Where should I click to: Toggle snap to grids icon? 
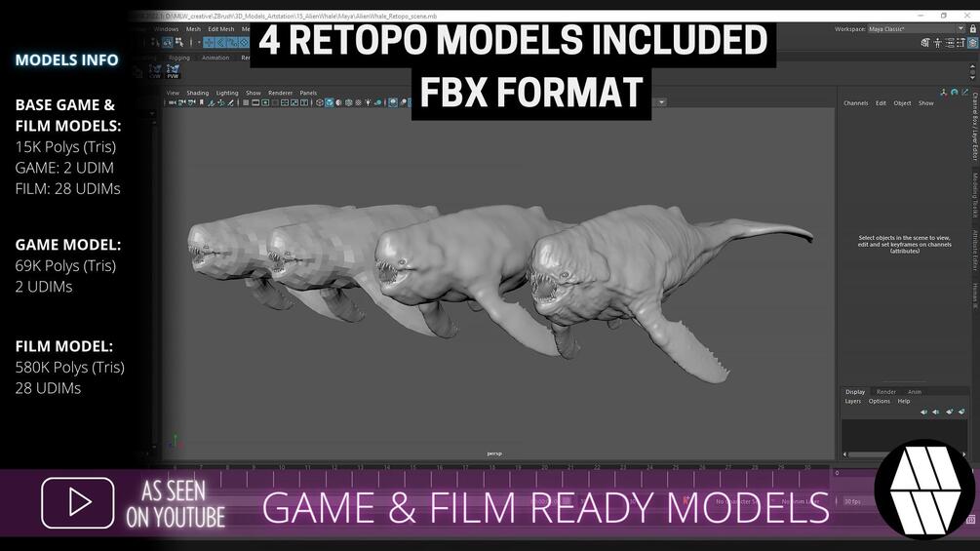pyautogui.click(x=209, y=43)
